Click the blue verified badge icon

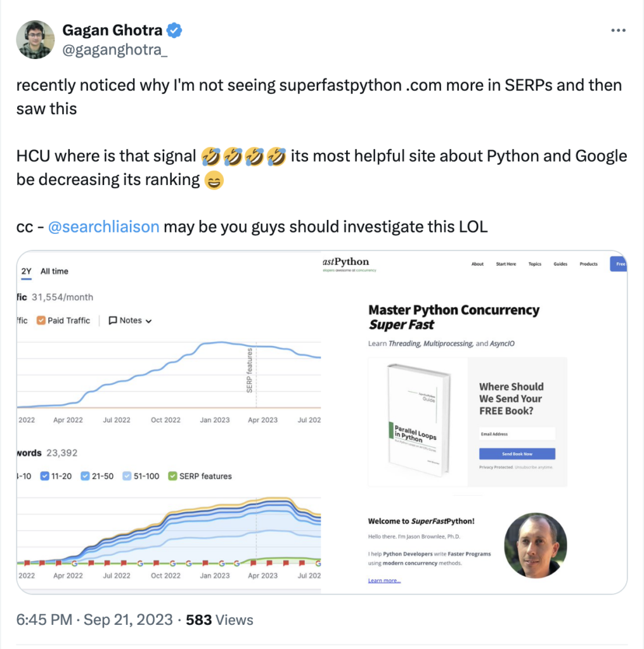[174, 30]
